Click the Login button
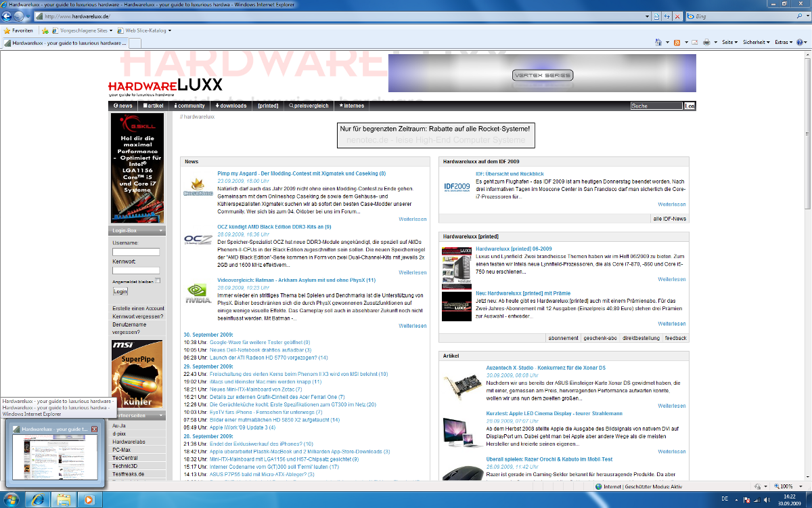 tap(120, 291)
